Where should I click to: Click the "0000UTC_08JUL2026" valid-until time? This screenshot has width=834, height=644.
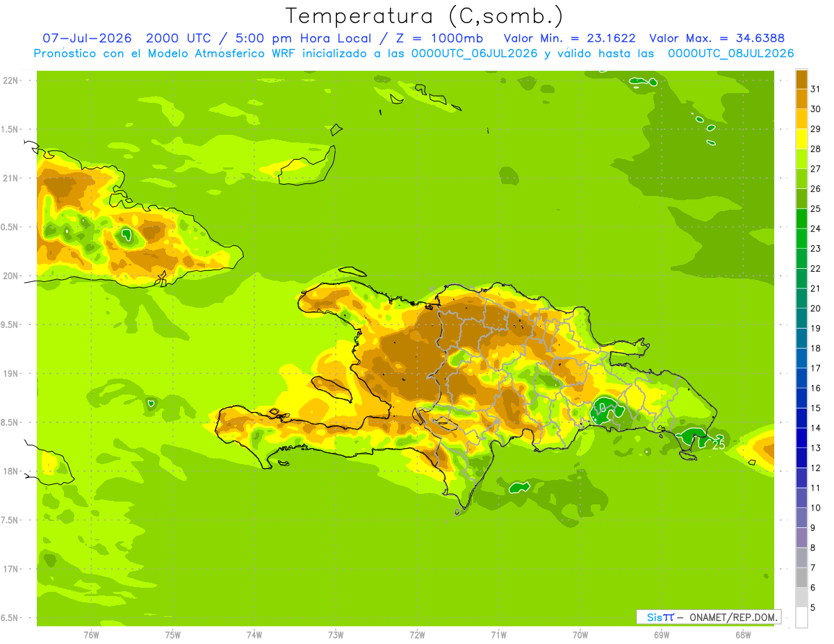pyautogui.click(x=730, y=53)
